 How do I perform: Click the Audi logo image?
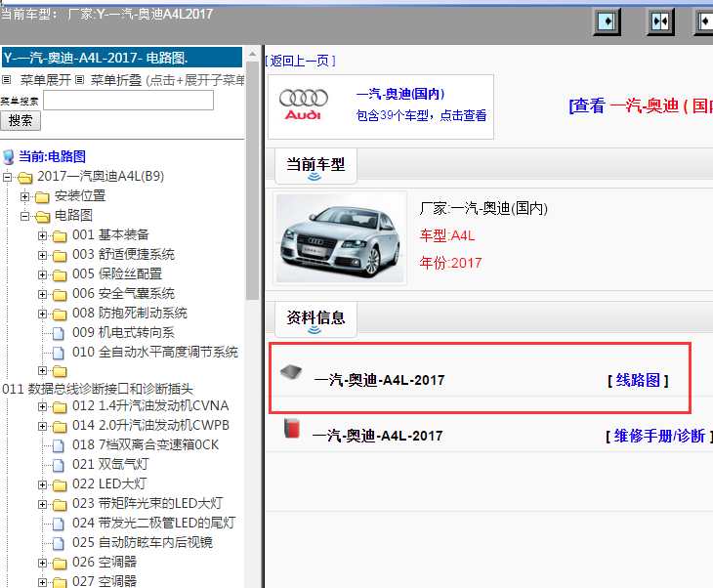(303, 105)
